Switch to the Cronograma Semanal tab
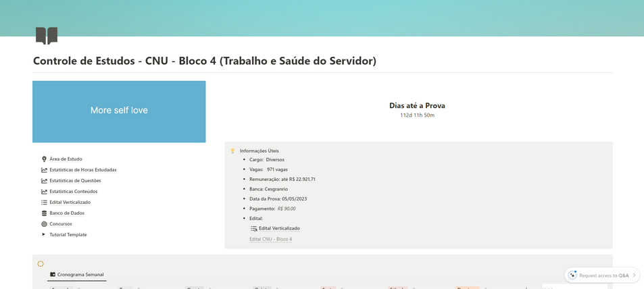Screen dimensions: 644x289 coord(77,275)
